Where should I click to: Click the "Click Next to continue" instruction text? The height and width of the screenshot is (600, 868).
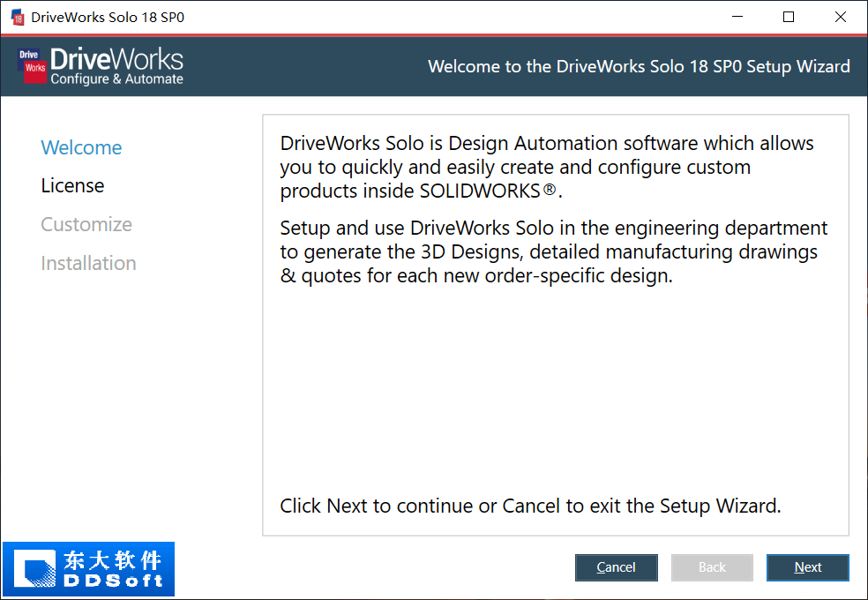click(530, 506)
